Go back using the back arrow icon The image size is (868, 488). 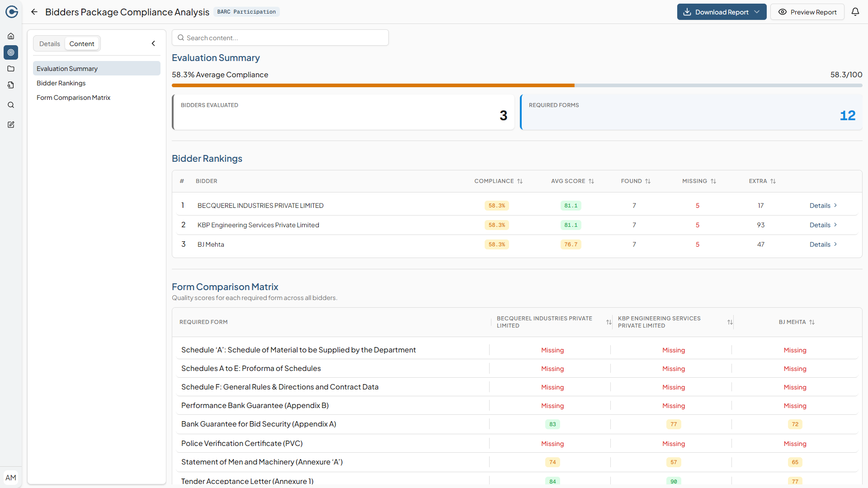pos(34,12)
